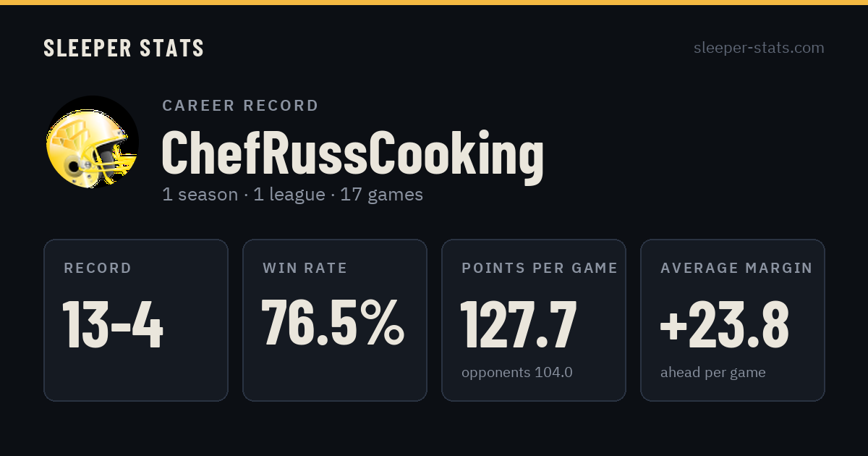Screen dimensions: 868x456
Task: Open the WIN RATE stat card
Action: tap(335, 320)
